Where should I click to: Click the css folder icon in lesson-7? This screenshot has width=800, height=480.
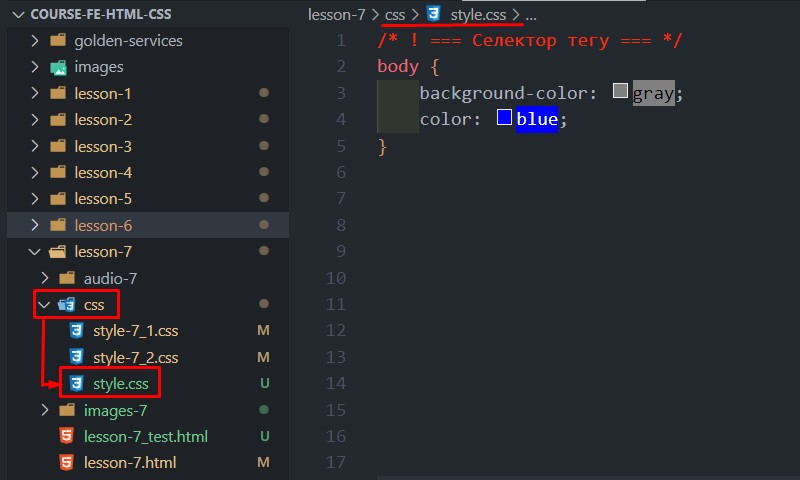67,305
